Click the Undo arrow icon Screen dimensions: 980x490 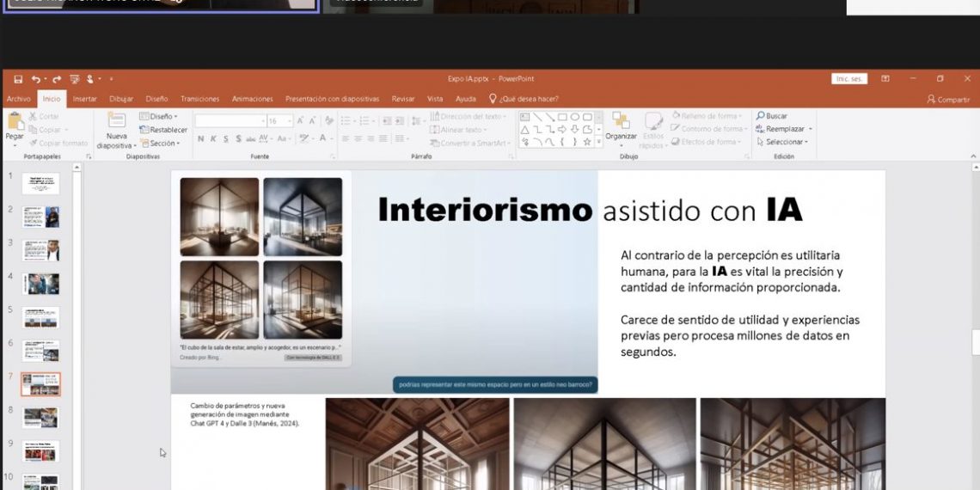pyautogui.click(x=36, y=79)
